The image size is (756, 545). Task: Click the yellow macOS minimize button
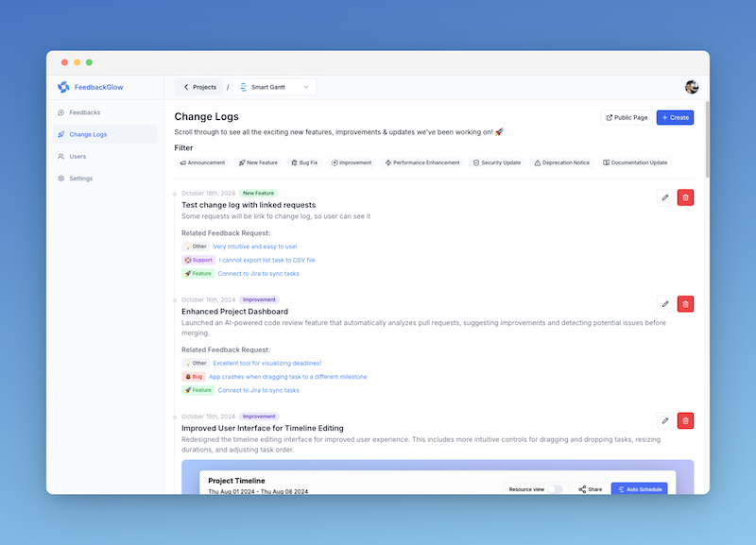coord(77,62)
